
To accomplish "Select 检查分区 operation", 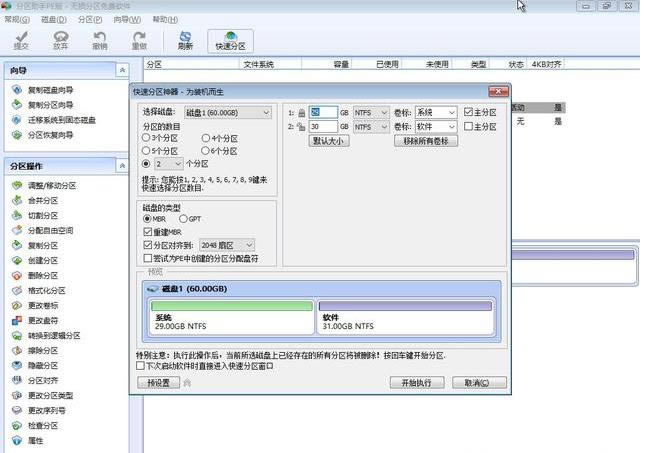I will (43, 425).
